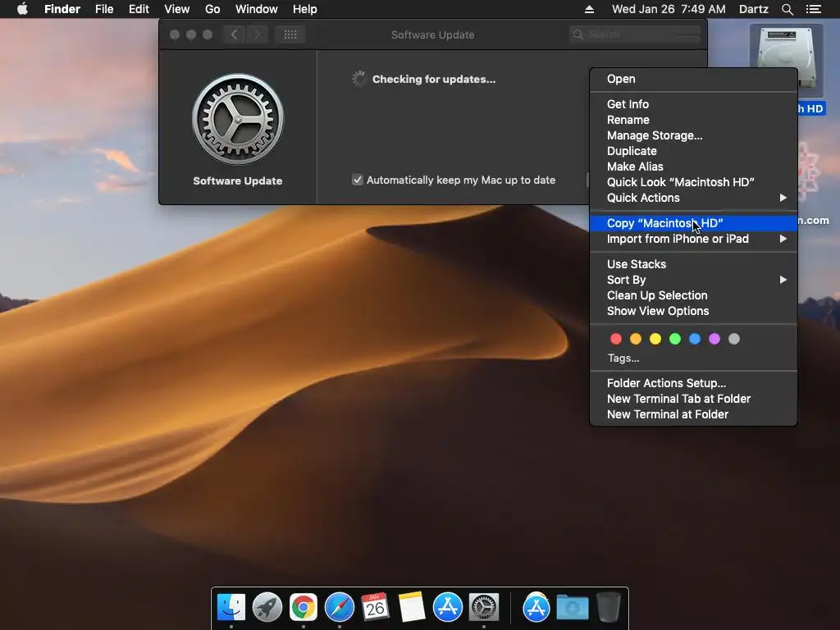Click the Dartz user name in menu bar

point(754,9)
